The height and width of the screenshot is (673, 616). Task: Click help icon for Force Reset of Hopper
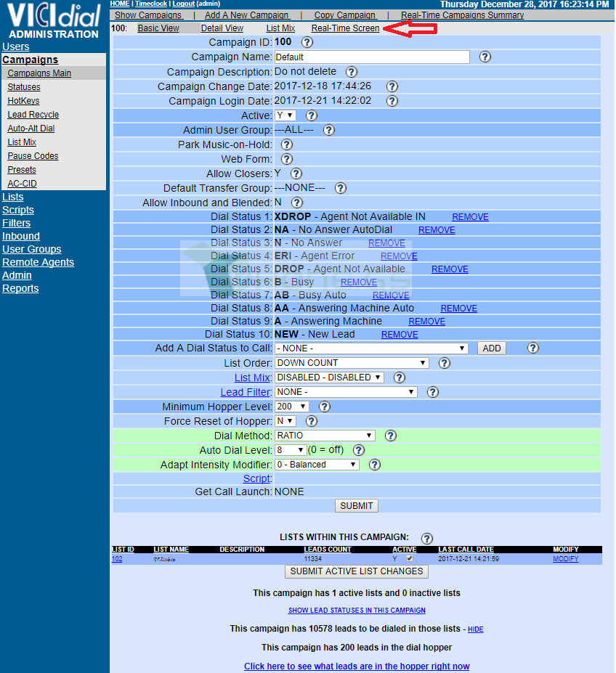click(x=312, y=421)
